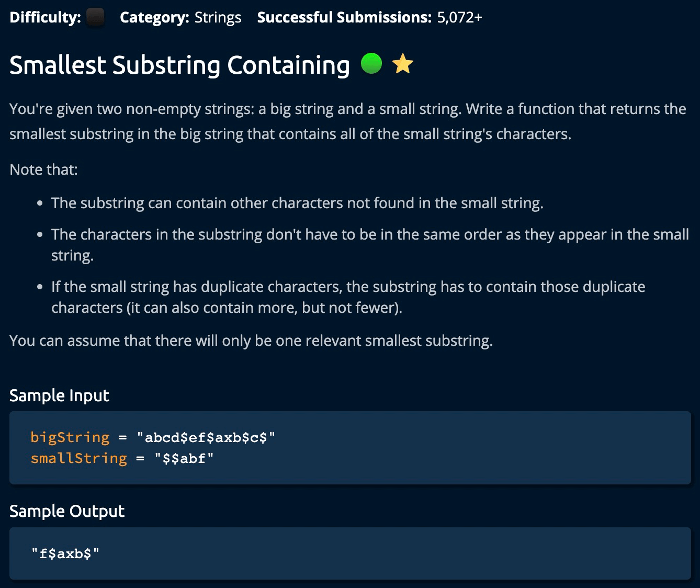Image resolution: width=700 pixels, height=588 pixels.
Task: Click the Sample Output heading
Action: pos(67,511)
